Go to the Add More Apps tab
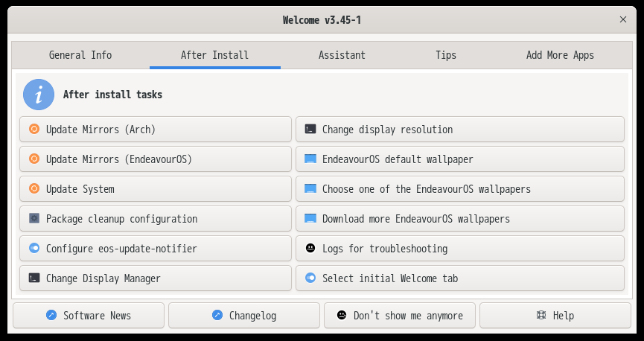Viewport: 644px width, 341px height. point(560,55)
